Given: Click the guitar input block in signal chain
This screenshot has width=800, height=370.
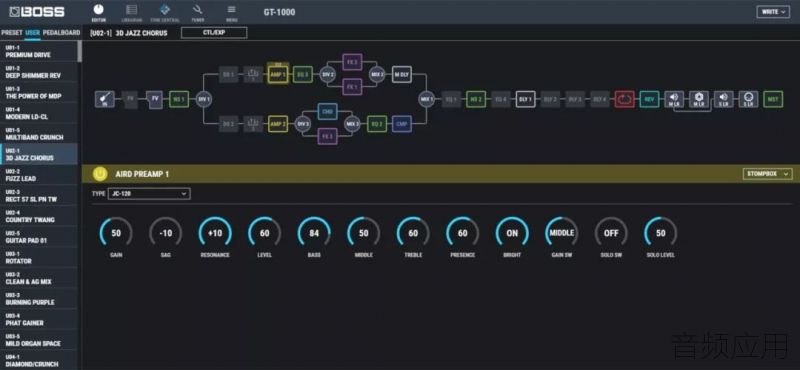Looking at the screenshot, I should point(104,100).
